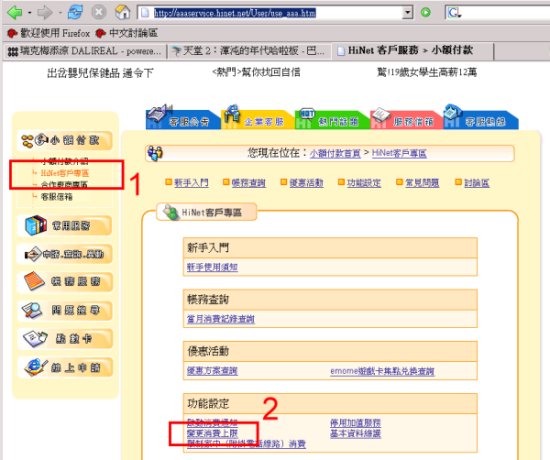Click the 限制家中（附掛電話線路）消費 link
The height and width of the screenshot is (460, 550).
click(246, 444)
